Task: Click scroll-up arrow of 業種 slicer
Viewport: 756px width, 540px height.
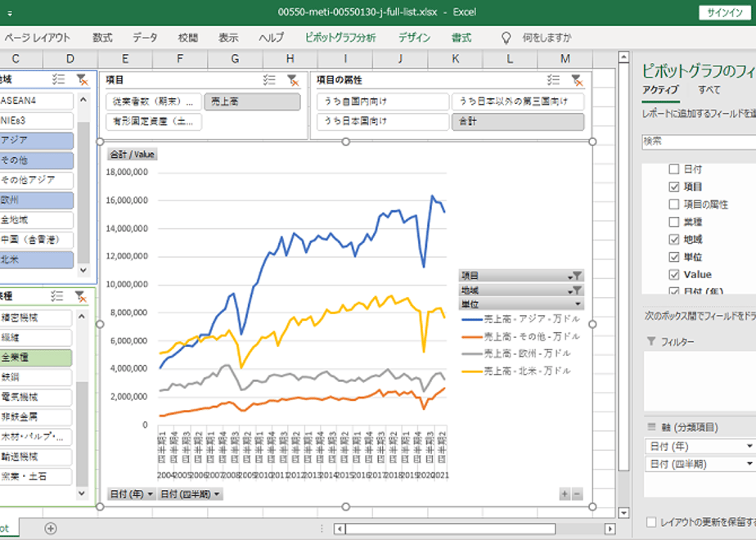Action: point(82,317)
